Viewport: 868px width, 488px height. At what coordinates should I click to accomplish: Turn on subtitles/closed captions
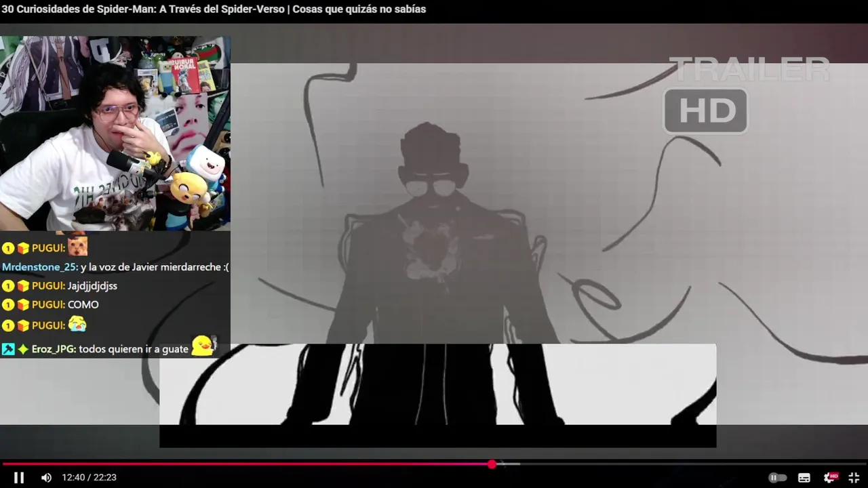click(x=804, y=478)
